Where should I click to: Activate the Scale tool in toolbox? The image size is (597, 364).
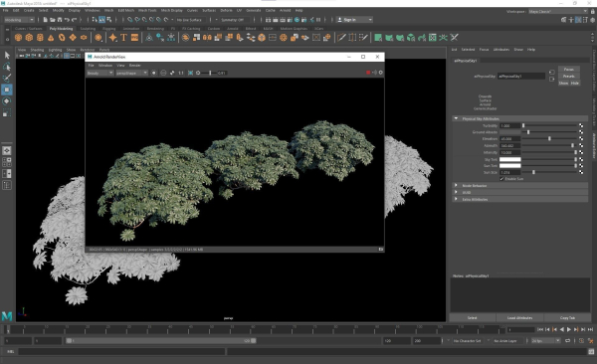[7, 113]
